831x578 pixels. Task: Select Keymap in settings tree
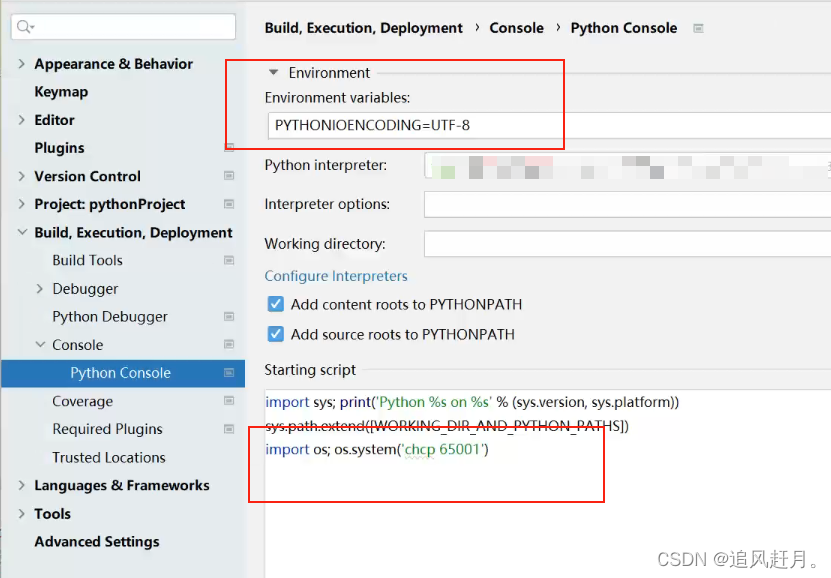(x=61, y=92)
